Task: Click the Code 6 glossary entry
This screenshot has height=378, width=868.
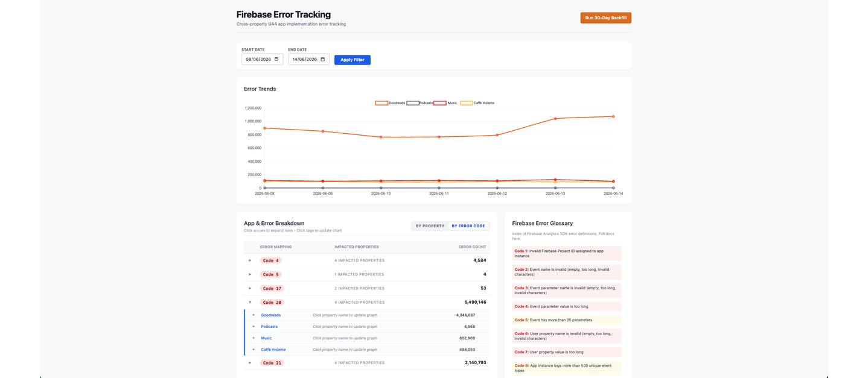Action: (566, 336)
